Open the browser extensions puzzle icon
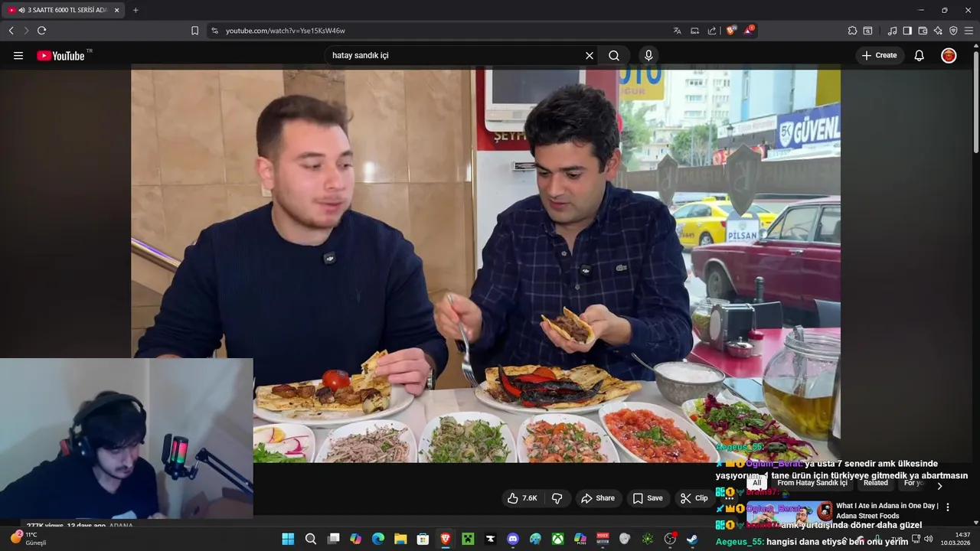The width and height of the screenshot is (980, 551). (852, 31)
